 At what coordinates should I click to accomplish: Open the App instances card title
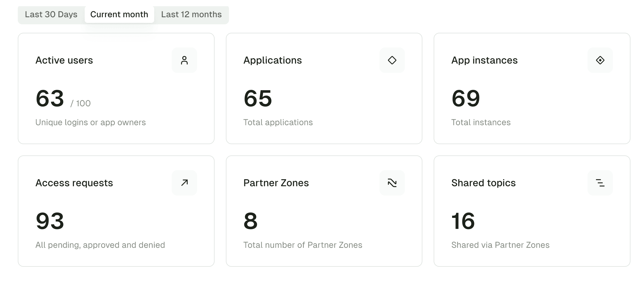tap(484, 60)
